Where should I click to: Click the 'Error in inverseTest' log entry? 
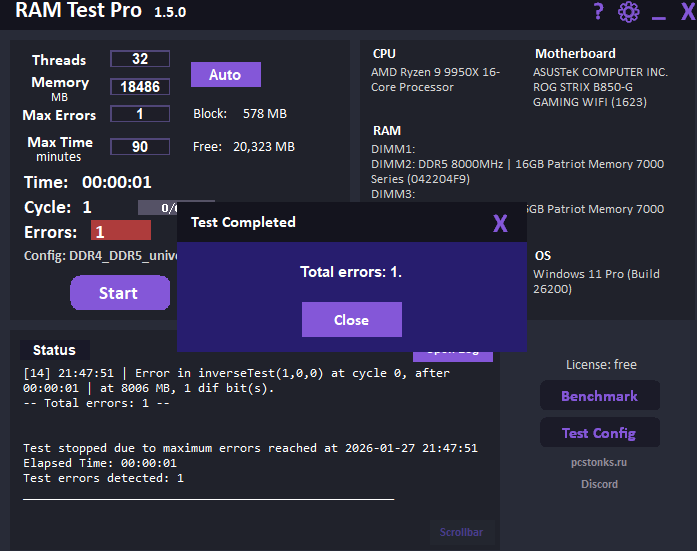[x=236, y=380]
